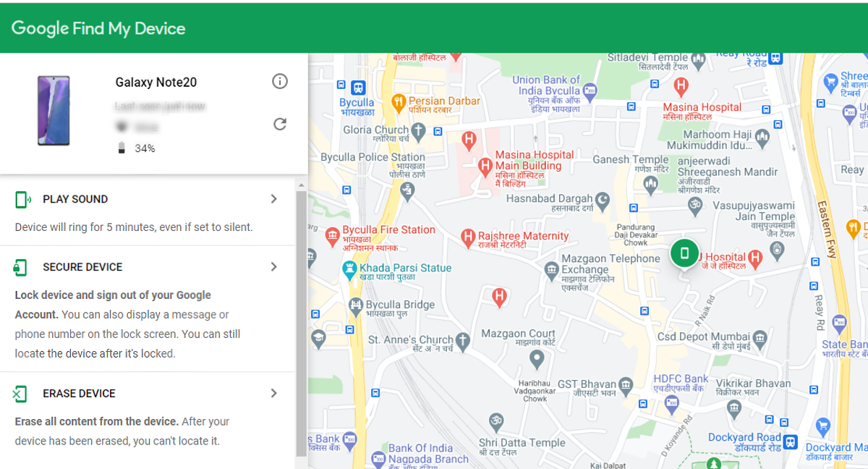The height and width of the screenshot is (469, 868).
Task: Click the erase icon beside ERASE DEVICE
Action: 21,393
